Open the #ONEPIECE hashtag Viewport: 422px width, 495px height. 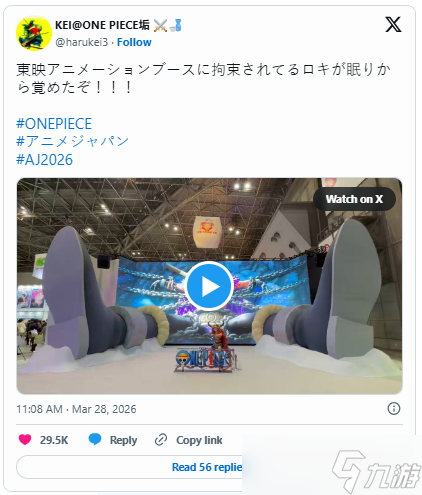click(x=54, y=124)
